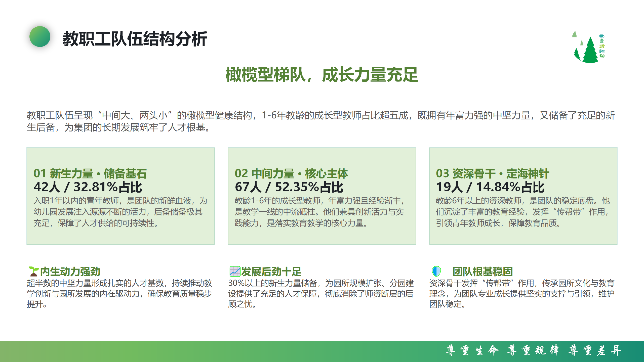Click the heading 02 中间力量 · 核心主体
This screenshot has height=362, width=644.
tap(291, 173)
